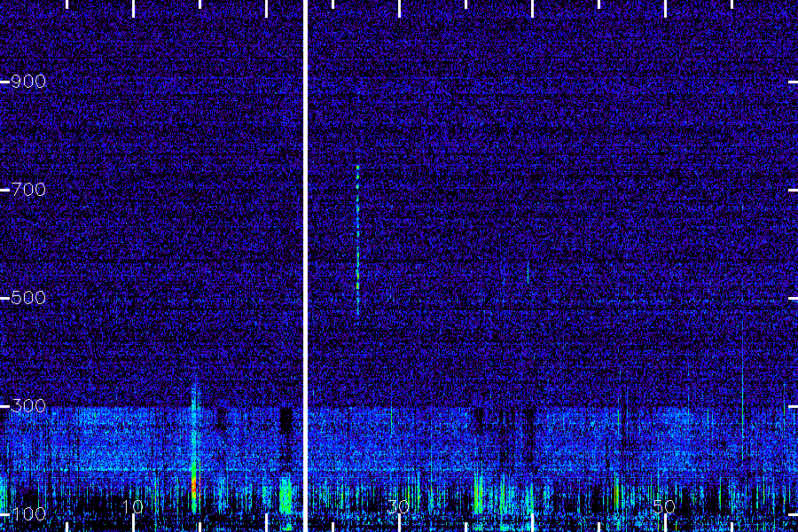This screenshot has height=532, width=798.
Task: Click the white vertical cursor line
Action: pos(305,266)
